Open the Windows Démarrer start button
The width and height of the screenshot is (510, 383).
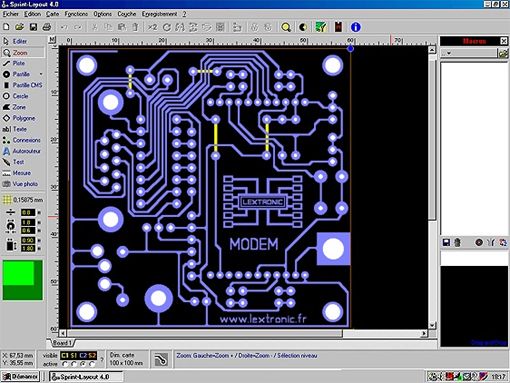[x=21, y=377]
